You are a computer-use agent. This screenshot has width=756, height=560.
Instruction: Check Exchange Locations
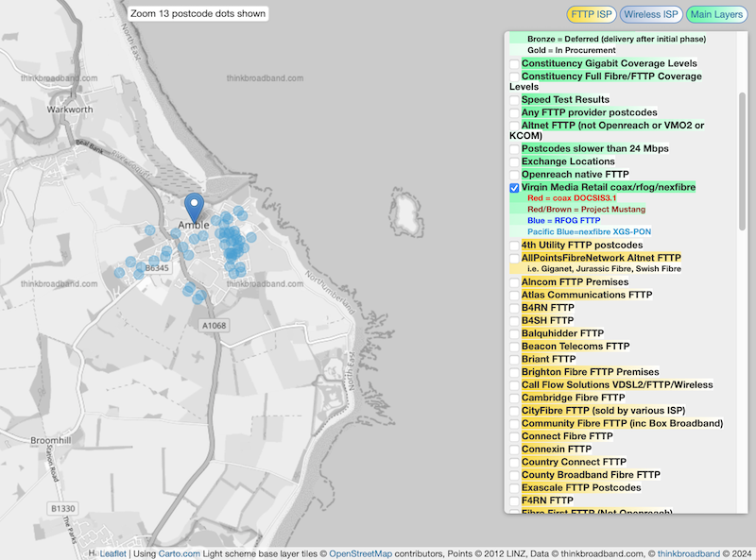(x=515, y=161)
